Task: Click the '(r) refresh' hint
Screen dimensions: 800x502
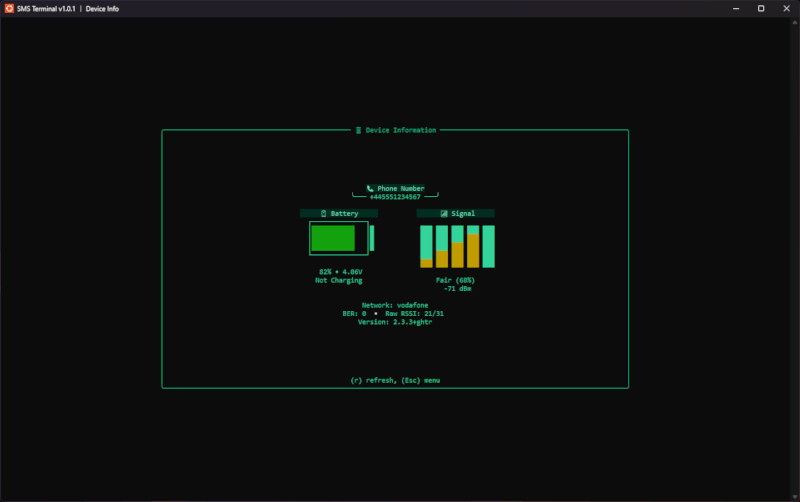Action: point(373,381)
